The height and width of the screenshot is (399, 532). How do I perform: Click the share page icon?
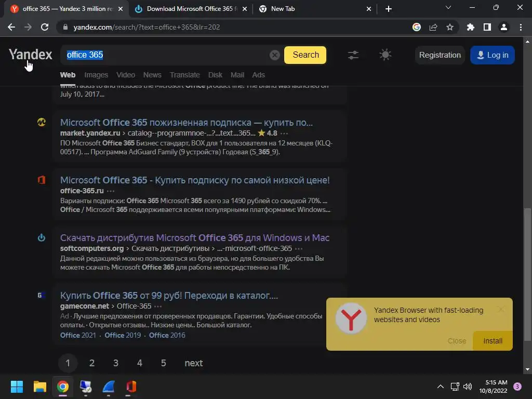click(433, 27)
